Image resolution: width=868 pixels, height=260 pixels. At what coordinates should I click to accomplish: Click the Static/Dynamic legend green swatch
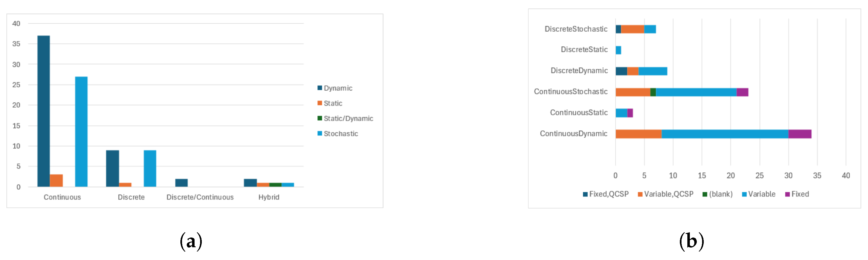click(319, 118)
